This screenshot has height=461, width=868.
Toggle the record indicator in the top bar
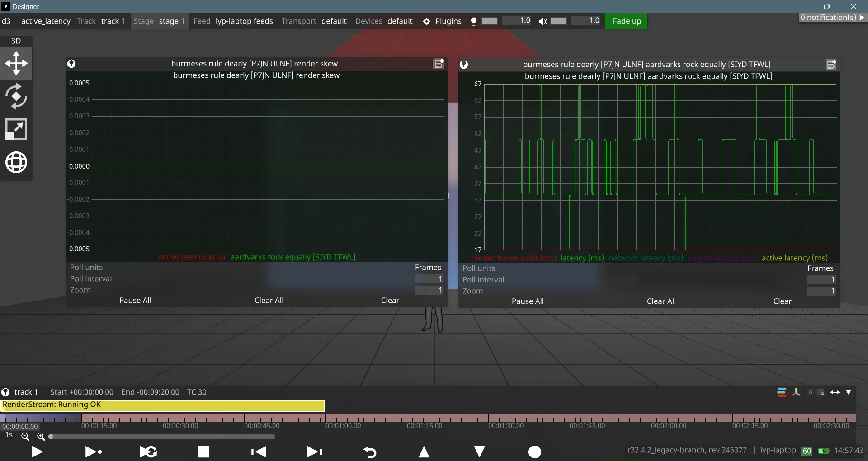click(x=474, y=21)
